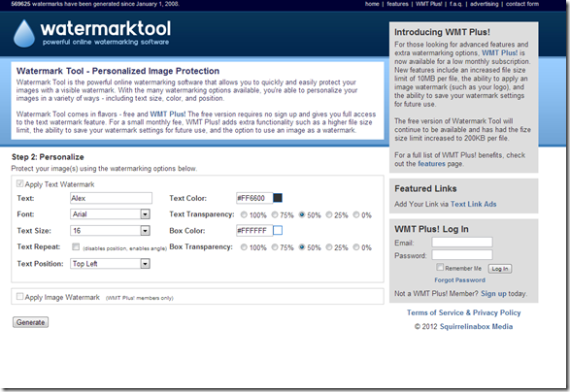Viewport: 570px width, 392px height.
Task: Click the Password login field
Action: [x=462, y=254]
